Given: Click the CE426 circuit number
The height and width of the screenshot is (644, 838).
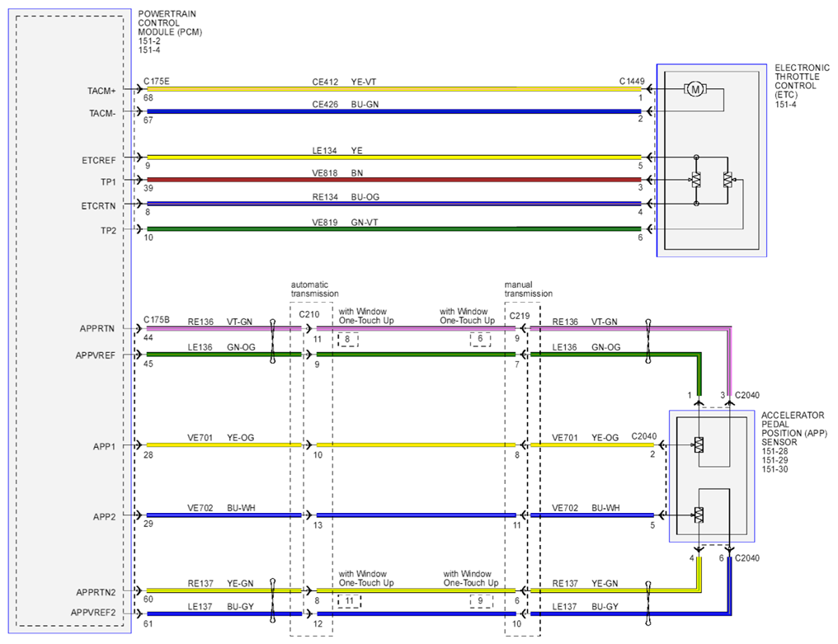Looking at the screenshot, I should 325,104.
